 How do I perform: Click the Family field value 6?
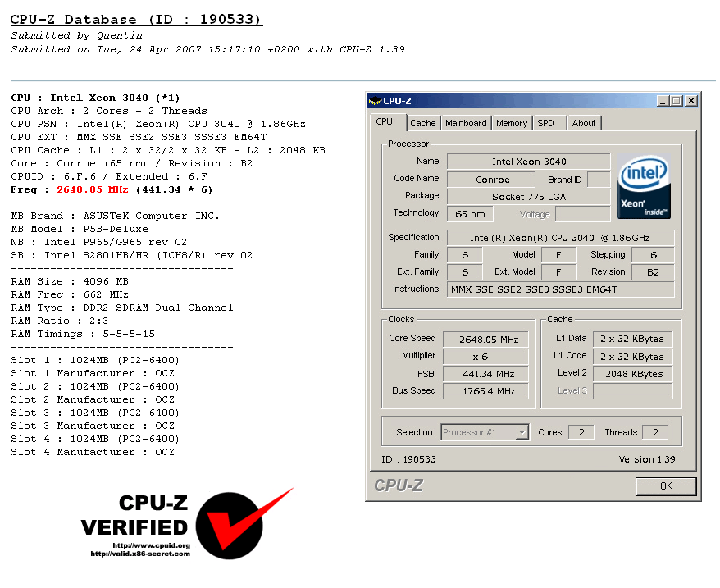coord(465,255)
